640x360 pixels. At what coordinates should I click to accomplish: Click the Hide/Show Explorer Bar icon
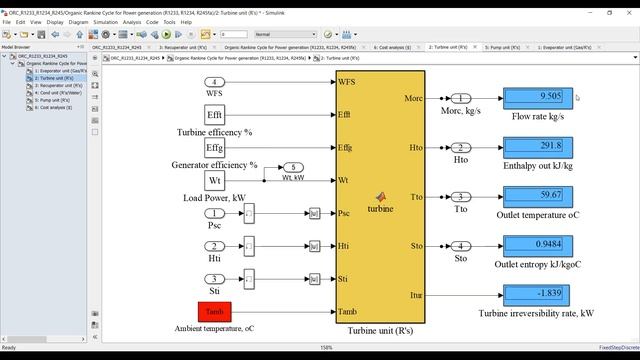pos(95,58)
